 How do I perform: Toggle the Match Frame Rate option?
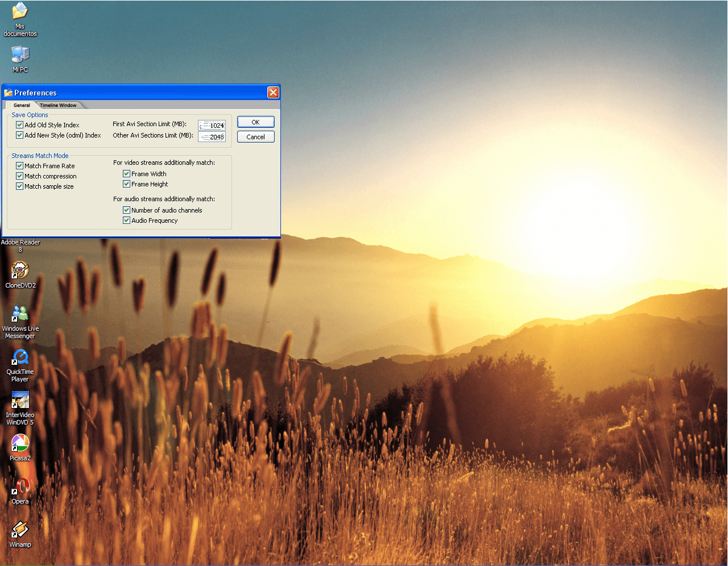click(x=20, y=165)
